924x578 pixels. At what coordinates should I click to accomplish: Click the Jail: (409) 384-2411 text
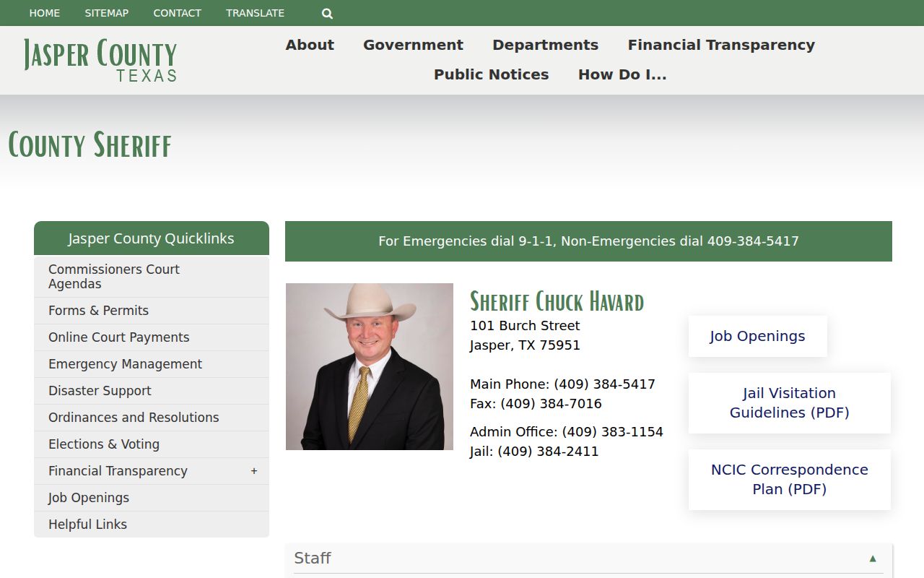point(534,452)
